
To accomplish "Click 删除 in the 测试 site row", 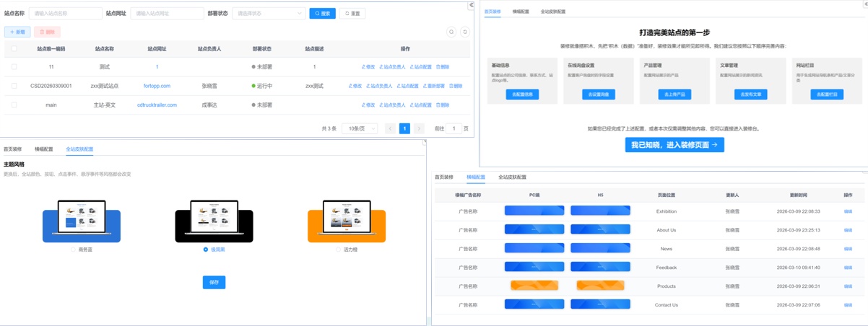I will pos(443,67).
